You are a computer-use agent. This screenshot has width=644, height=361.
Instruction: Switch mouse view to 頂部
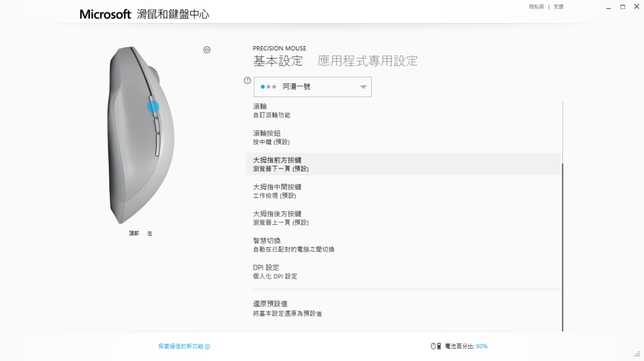[134, 233]
